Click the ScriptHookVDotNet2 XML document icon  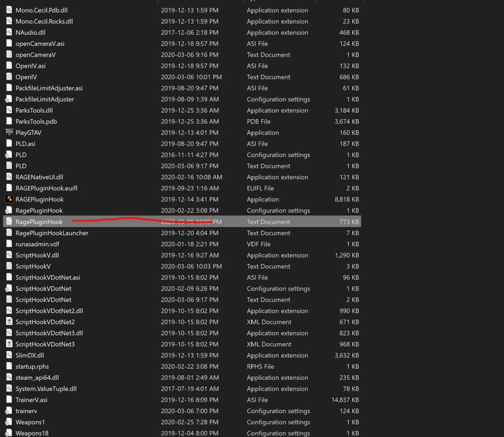9,322
